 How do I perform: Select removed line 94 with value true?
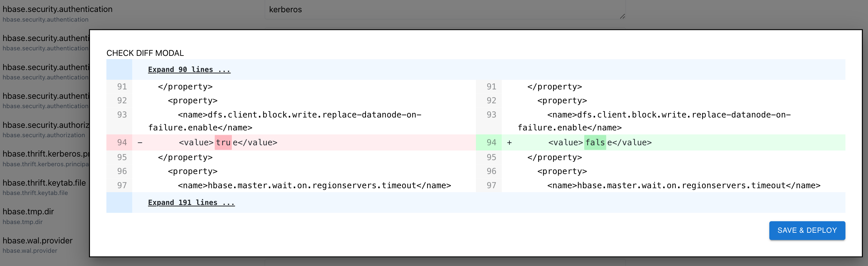(291, 142)
